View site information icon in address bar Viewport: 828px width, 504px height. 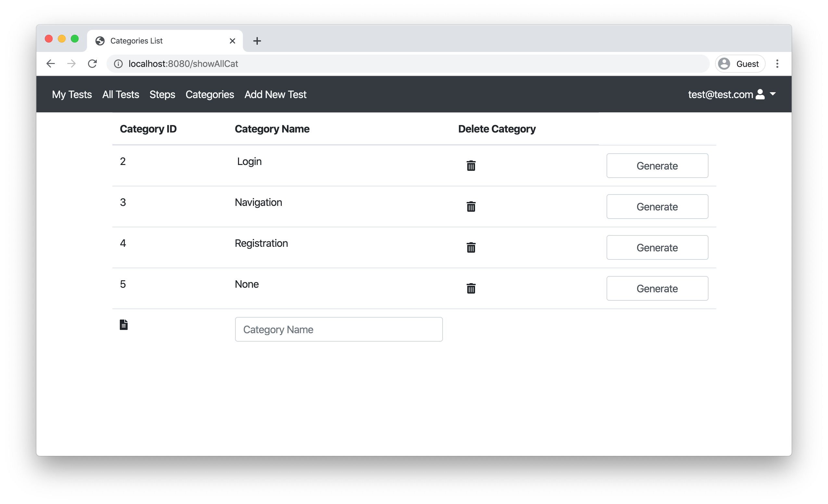pyautogui.click(x=118, y=64)
